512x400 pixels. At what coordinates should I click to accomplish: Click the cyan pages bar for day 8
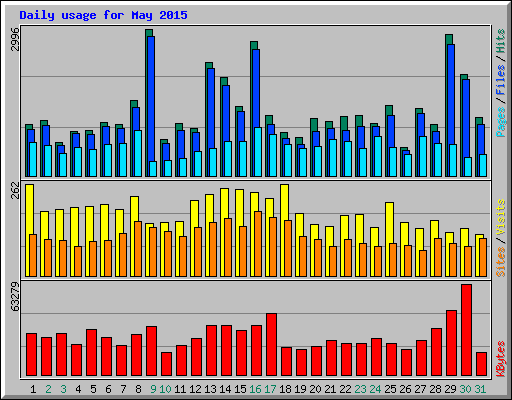pos(138,153)
